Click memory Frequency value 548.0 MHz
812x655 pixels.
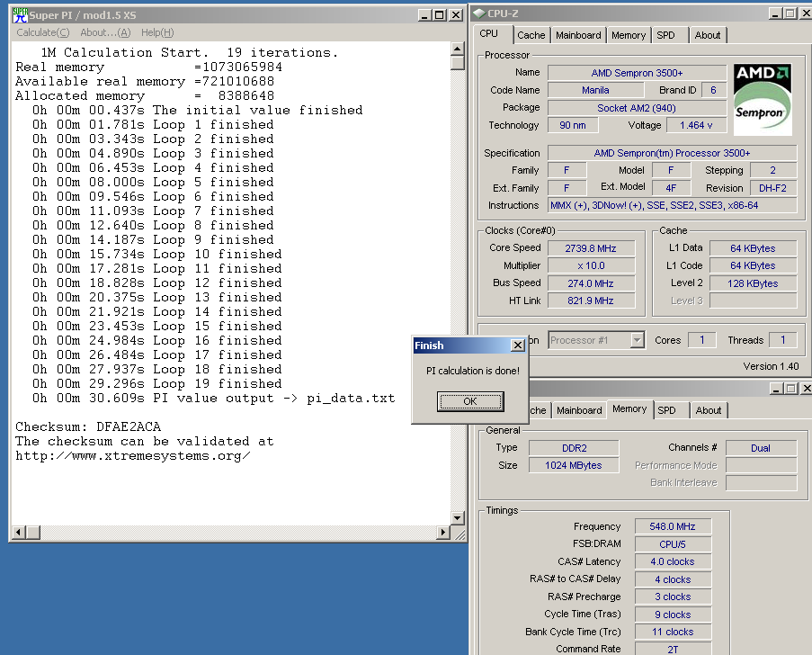(673, 526)
